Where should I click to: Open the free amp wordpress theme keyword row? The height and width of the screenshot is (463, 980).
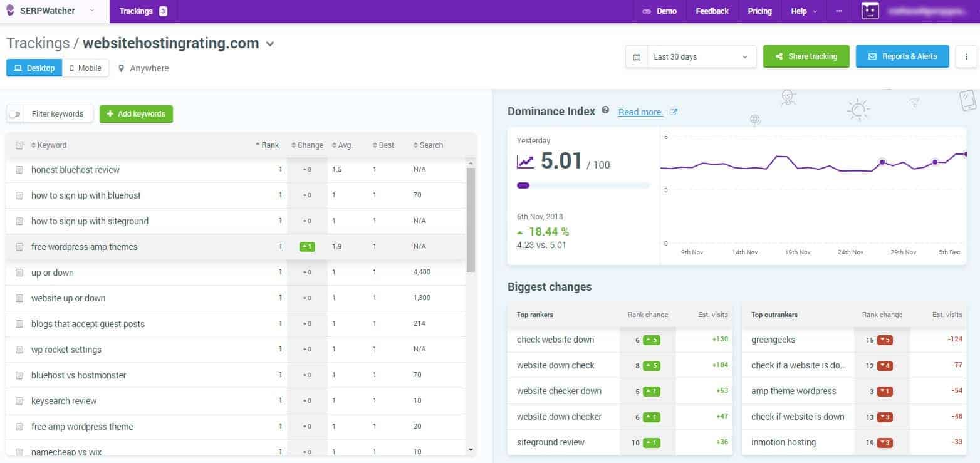click(x=236, y=427)
